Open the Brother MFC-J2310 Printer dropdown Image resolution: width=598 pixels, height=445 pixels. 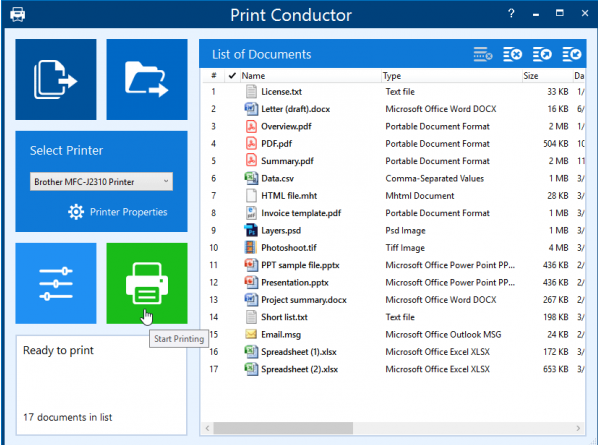(x=101, y=182)
